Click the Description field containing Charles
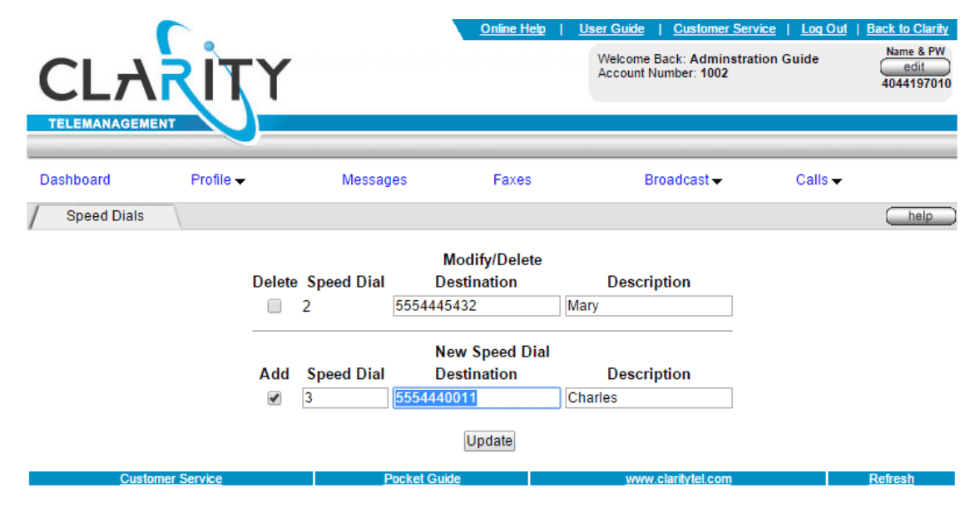 [648, 398]
